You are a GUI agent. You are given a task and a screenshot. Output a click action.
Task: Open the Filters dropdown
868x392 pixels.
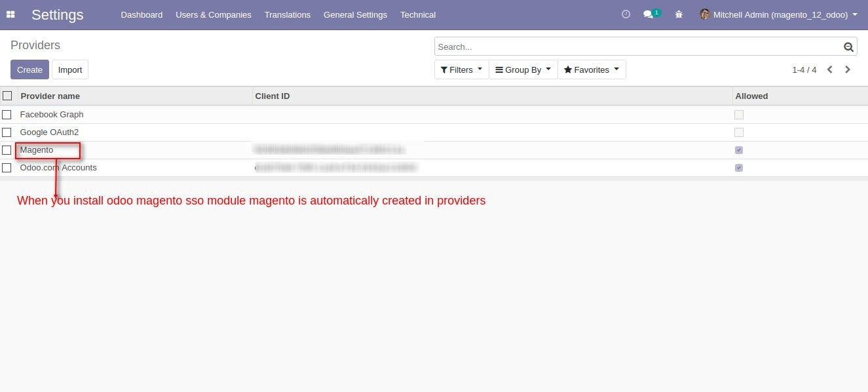pyautogui.click(x=461, y=69)
